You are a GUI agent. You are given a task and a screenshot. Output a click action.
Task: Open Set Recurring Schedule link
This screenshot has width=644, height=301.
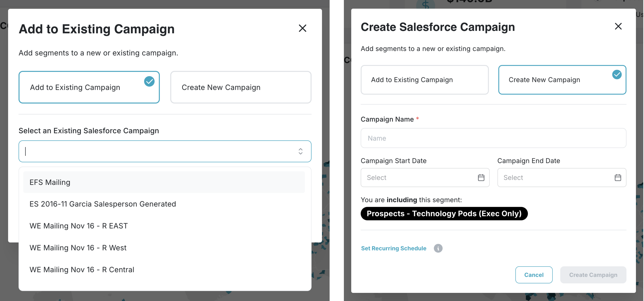tap(393, 248)
